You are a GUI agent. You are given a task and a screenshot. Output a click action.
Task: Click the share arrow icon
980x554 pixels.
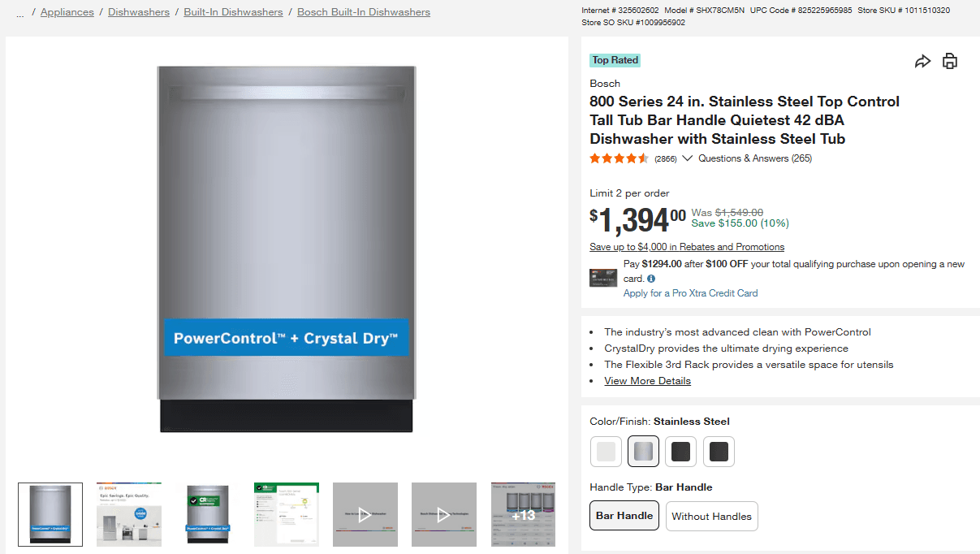coord(922,62)
